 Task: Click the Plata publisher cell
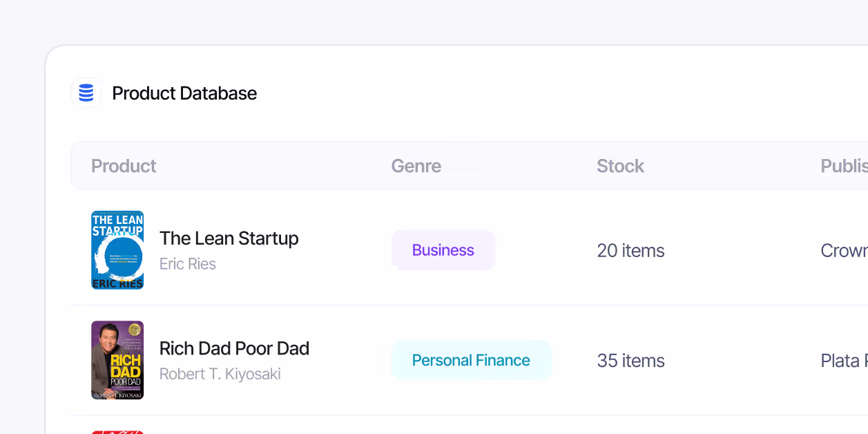[x=844, y=361]
